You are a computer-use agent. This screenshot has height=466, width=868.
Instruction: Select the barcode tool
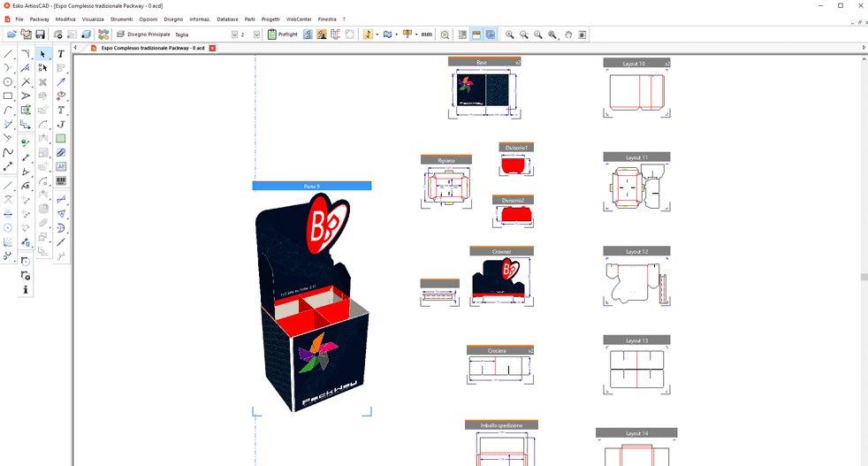tap(61, 180)
